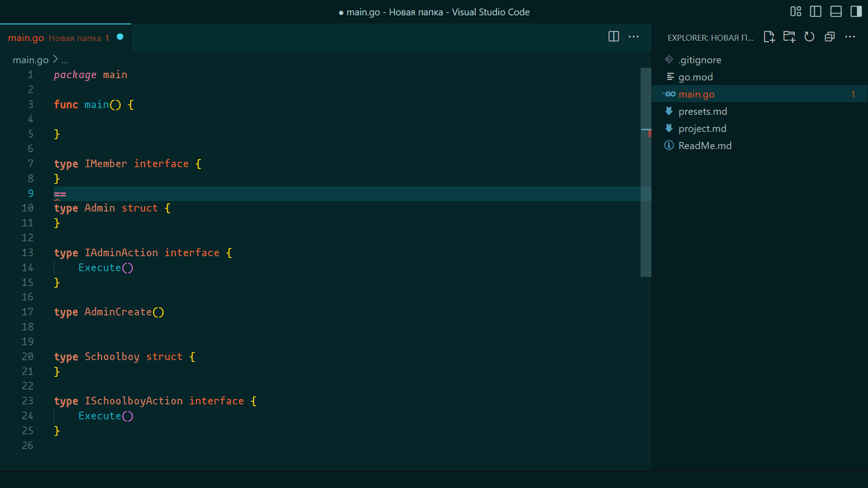
Task: Open editor More Actions menu
Action: pos(634,37)
